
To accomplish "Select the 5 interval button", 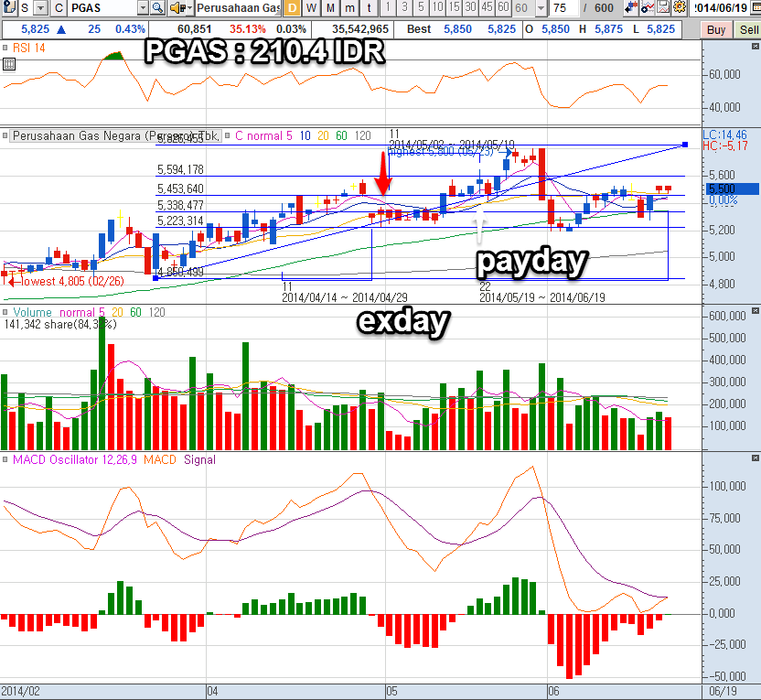I will click(421, 7).
